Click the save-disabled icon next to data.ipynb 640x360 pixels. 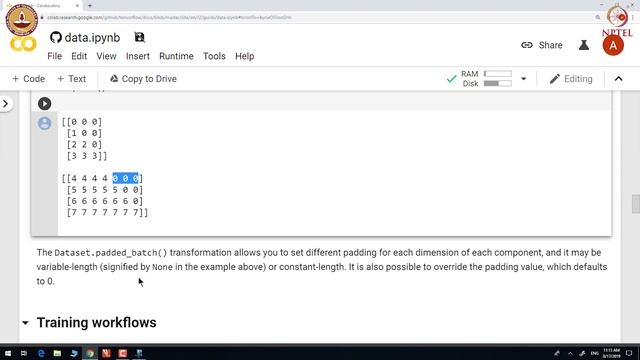click(140, 37)
